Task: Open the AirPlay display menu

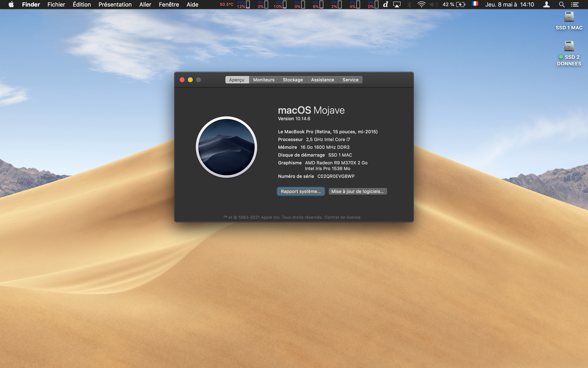Action: pyautogui.click(x=397, y=4)
